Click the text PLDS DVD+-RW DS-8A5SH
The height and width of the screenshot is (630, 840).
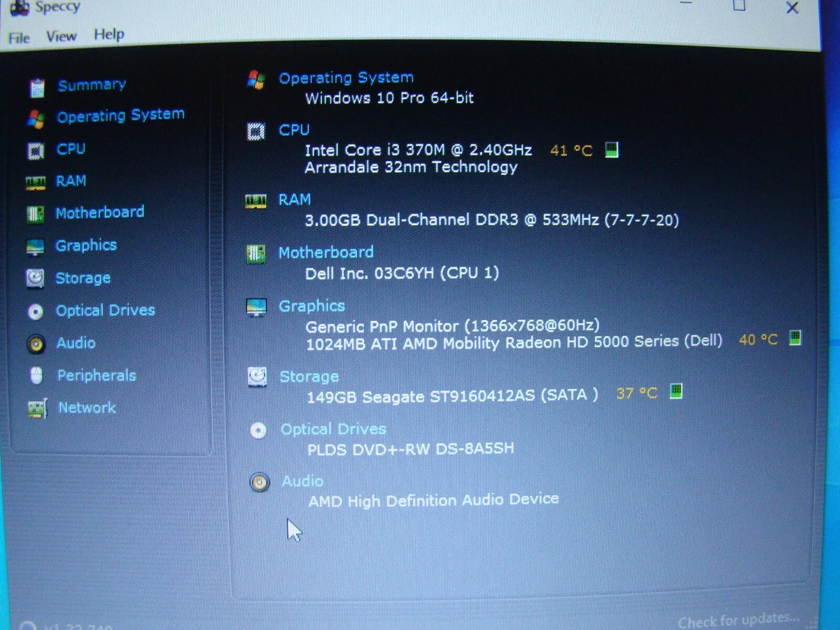[411, 449]
